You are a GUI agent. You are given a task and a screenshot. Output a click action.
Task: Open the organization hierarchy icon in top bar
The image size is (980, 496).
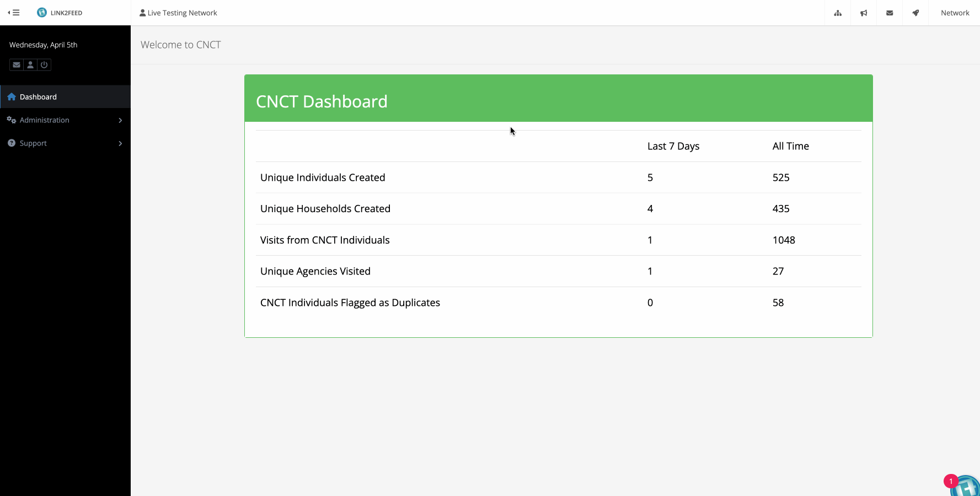(x=838, y=13)
